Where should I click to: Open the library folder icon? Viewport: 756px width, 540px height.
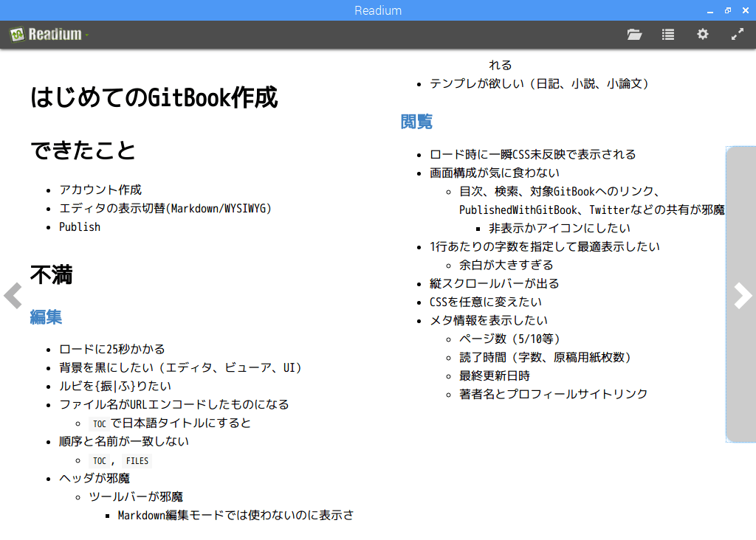tap(634, 34)
